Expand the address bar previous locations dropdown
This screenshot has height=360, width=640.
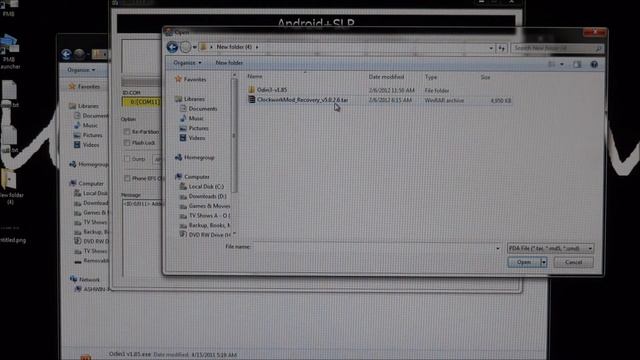click(x=491, y=48)
